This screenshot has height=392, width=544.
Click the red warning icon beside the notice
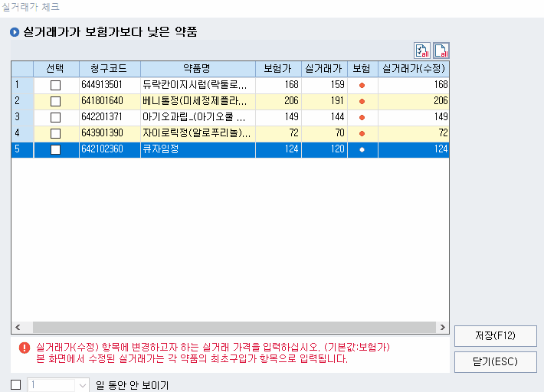tap(25, 347)
